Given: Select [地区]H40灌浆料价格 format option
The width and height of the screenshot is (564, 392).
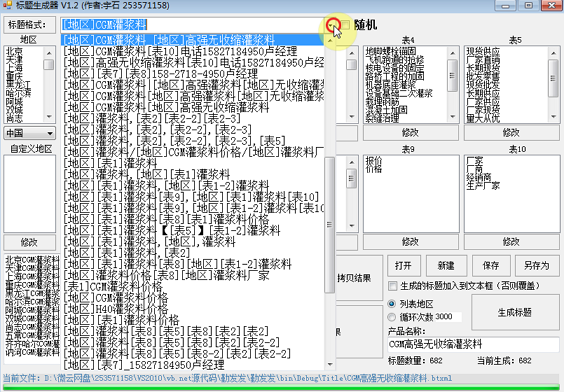Looking at the screenshot, I should (193, 309).
